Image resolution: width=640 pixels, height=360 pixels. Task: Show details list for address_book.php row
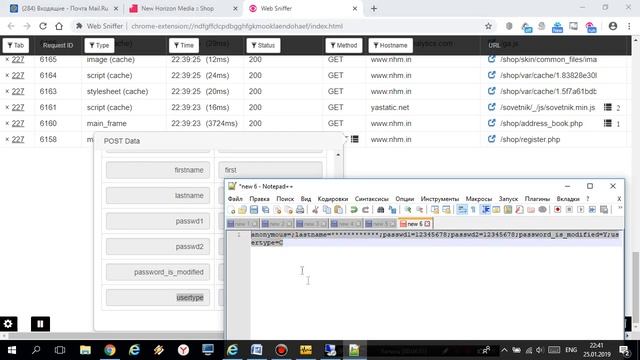coord(608,123)
